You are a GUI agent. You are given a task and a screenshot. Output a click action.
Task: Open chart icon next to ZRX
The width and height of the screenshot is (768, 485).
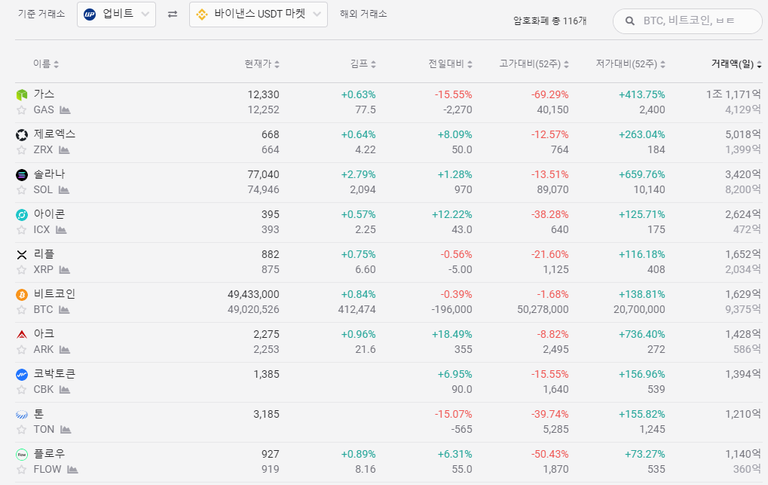click(64, 150)
